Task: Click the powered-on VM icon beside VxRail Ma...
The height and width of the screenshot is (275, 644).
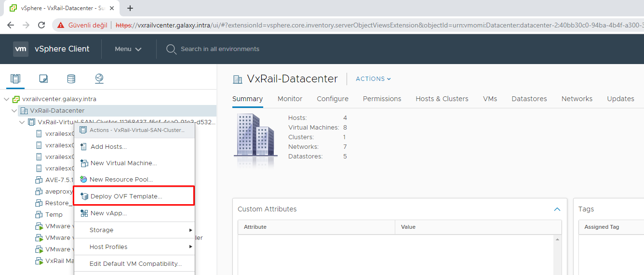Action: [39, 261]
